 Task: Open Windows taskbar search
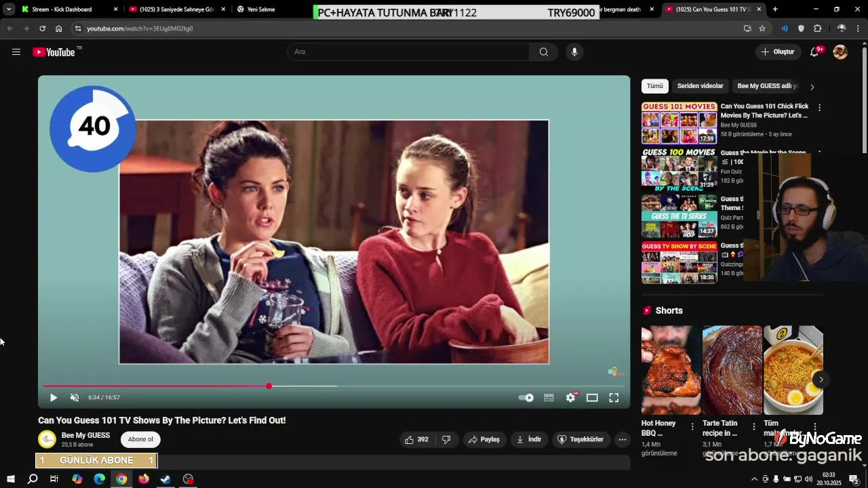coord(33,479)
